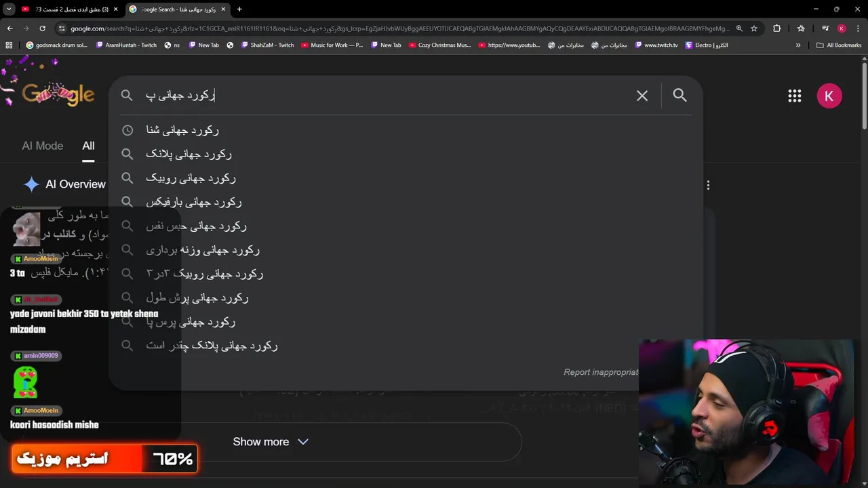
Task: Expand hidden bookmarks chevron
Action: pyautogui.click(x=798, y=45)
